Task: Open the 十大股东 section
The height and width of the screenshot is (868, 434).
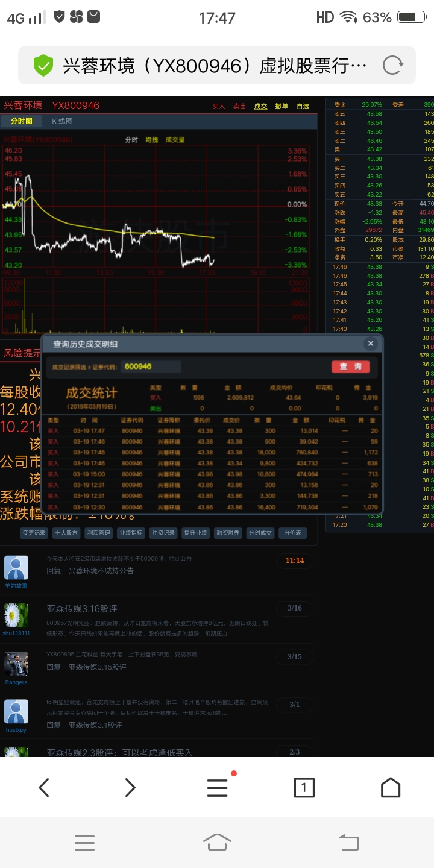Action: tap(66, 533)
